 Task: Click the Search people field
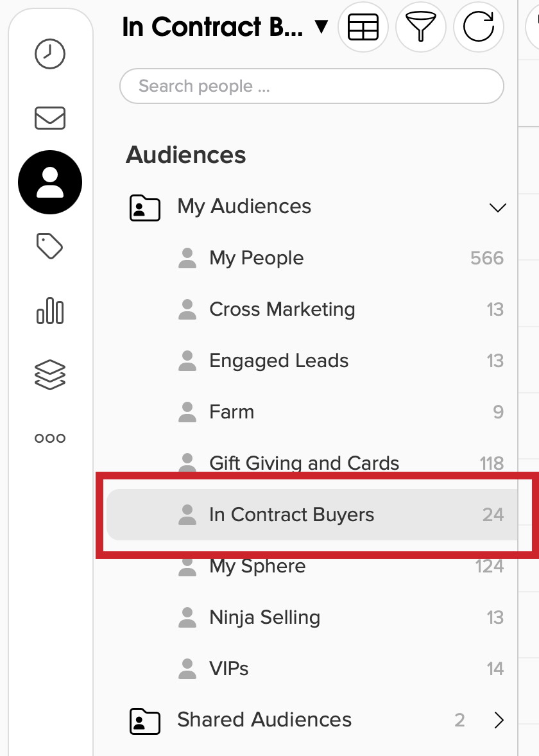[x=311, y=85]
